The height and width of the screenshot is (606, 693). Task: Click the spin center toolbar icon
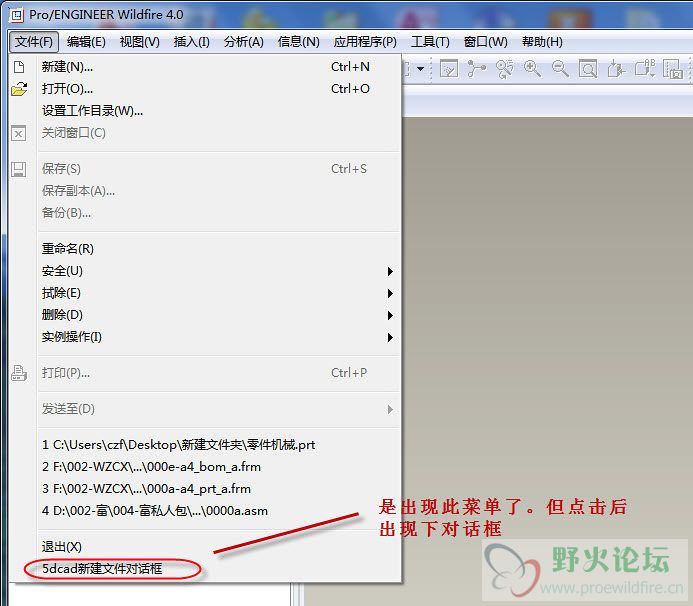[x=476, y=69]
